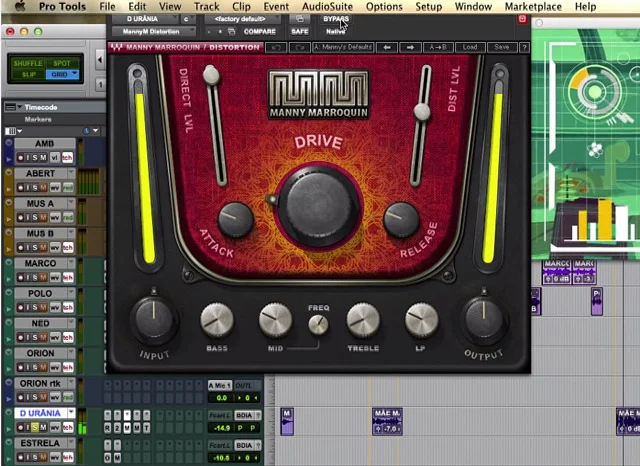Open the insert position 'c' selector
Viewport: 640px width, 466px height.
point(188,19)
